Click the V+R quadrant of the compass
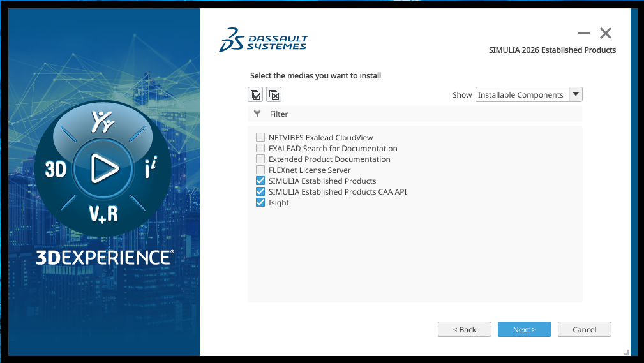This screenshot has height=363, width=644. click(x=103, y=214)
